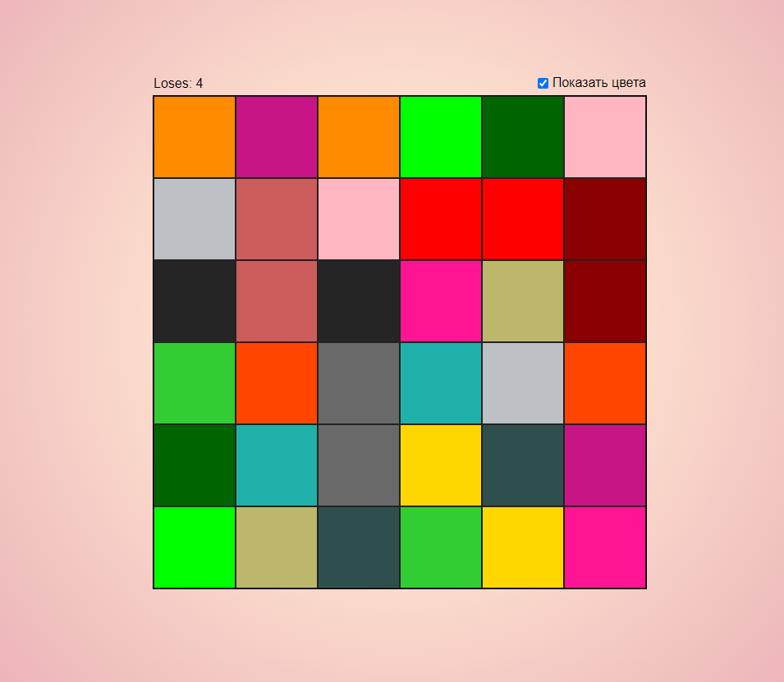Select the dark green tile in top row
This screenshot has width=784, height=682.
tap(522, 136)
